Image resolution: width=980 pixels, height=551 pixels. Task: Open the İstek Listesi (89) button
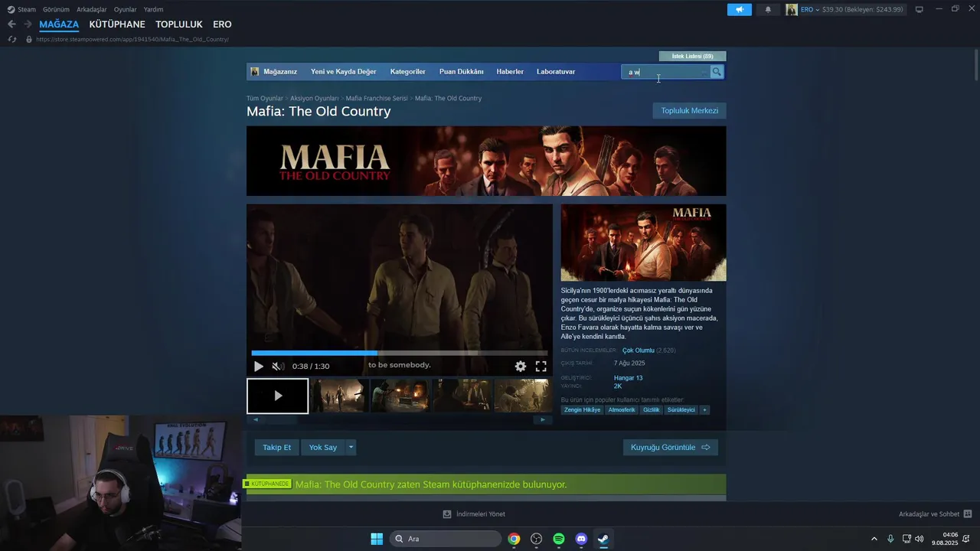tap(692, 56)
